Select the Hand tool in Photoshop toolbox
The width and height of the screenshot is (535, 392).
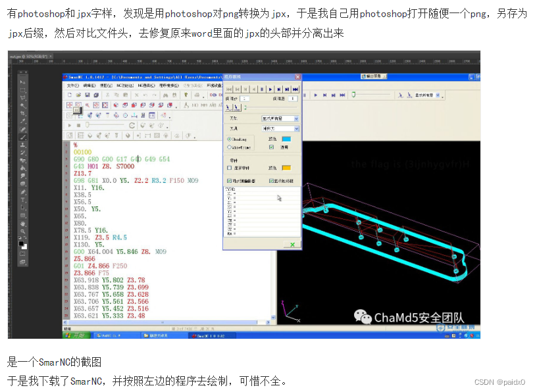pos(22,224)
